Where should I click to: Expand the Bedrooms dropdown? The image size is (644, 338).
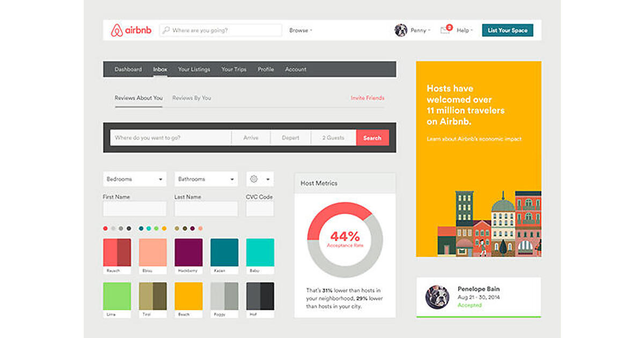point(135,179)
